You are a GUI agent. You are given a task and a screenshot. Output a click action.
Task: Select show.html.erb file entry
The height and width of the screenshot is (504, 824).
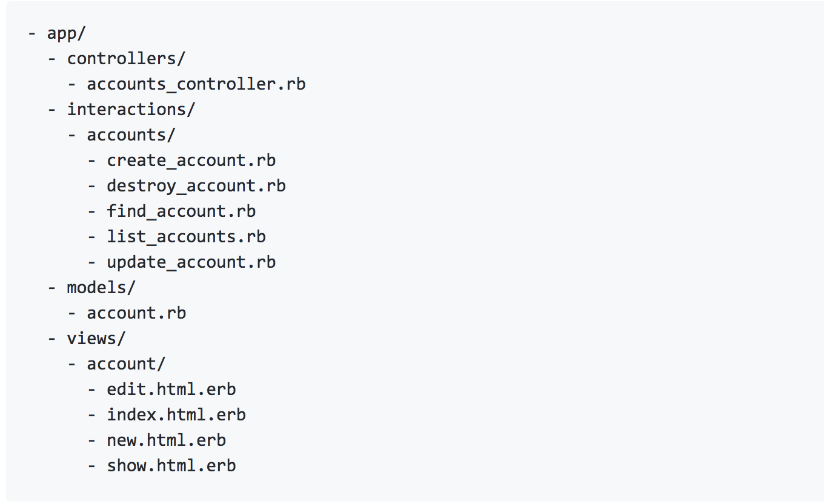coord(171,466)
